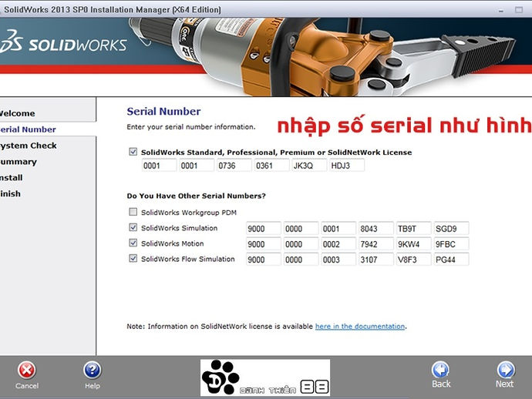Click Motion serial field containing 0002

tap(338, 244)
